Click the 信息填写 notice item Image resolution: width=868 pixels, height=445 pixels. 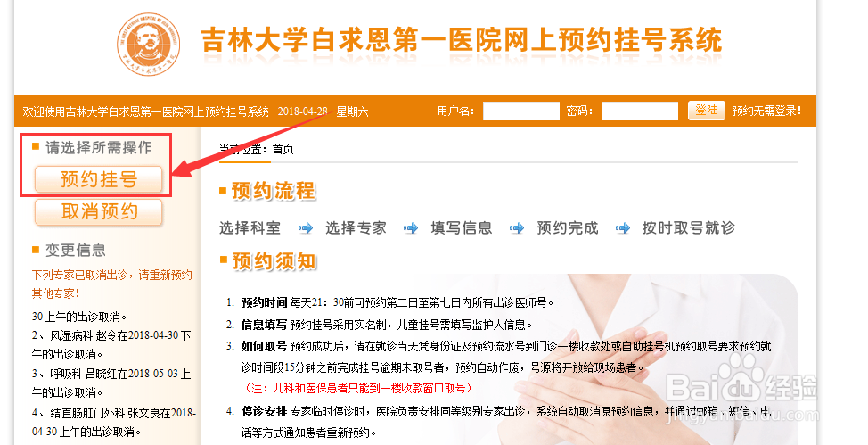(x=387, y=325)
